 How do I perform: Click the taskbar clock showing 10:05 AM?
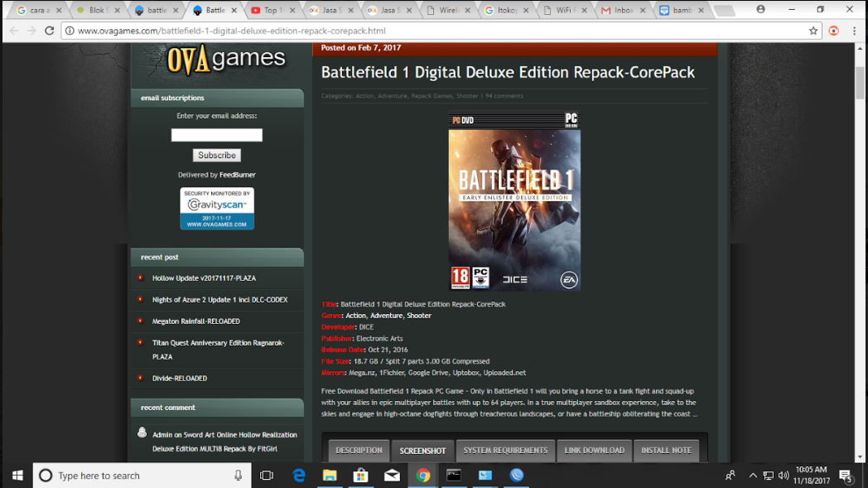(x=811, y=476)
